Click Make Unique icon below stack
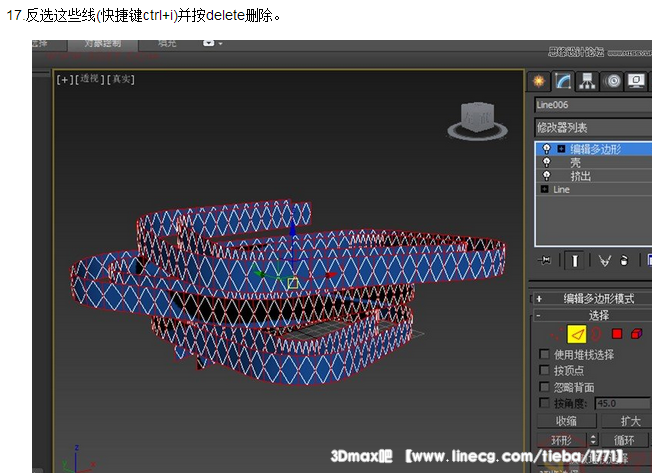 click(605, 261)
